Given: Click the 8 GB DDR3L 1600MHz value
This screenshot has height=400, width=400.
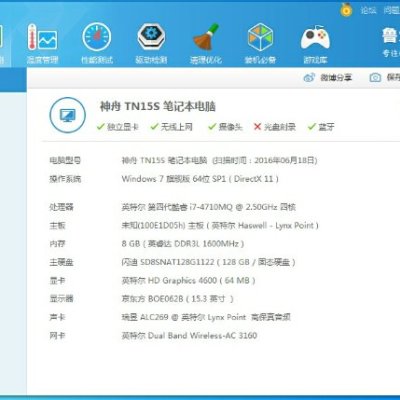Looking at the screenshot, I should coord(183,244).
